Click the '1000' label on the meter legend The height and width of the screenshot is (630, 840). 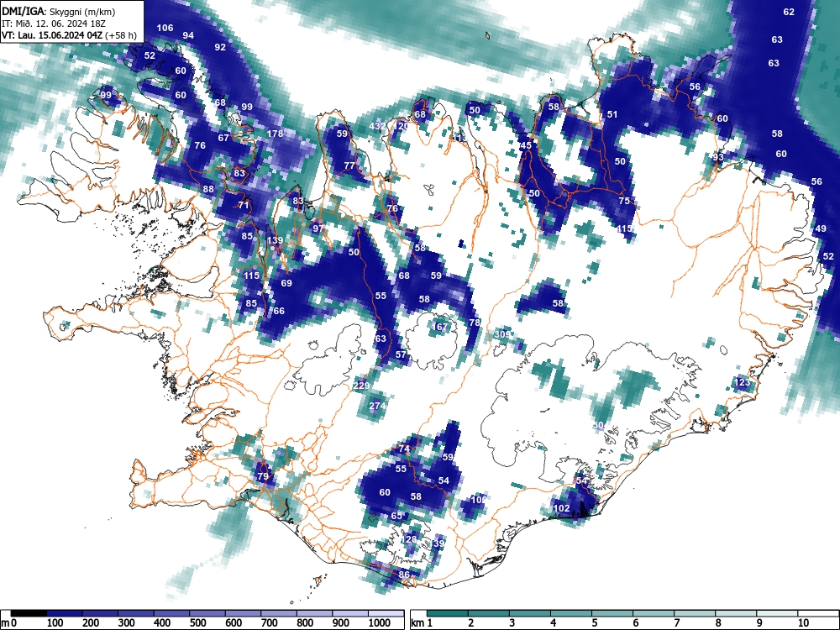tap(380, 623)
